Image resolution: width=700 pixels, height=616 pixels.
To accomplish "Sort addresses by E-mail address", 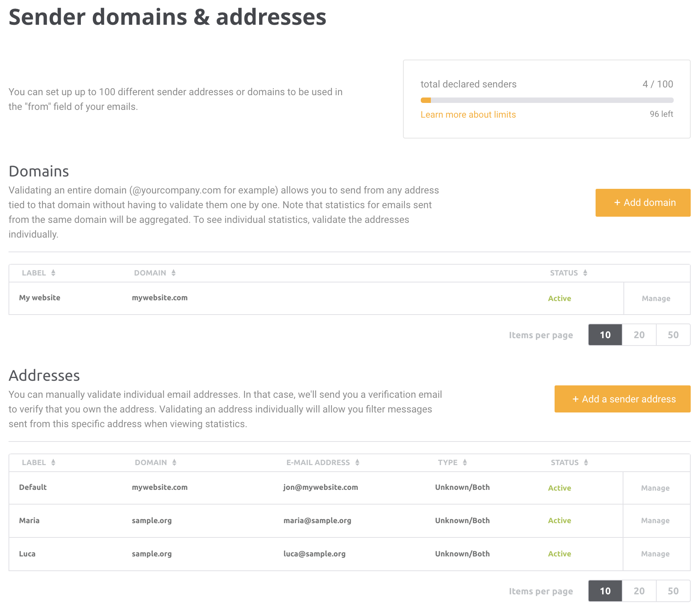I will click(323, 462).
